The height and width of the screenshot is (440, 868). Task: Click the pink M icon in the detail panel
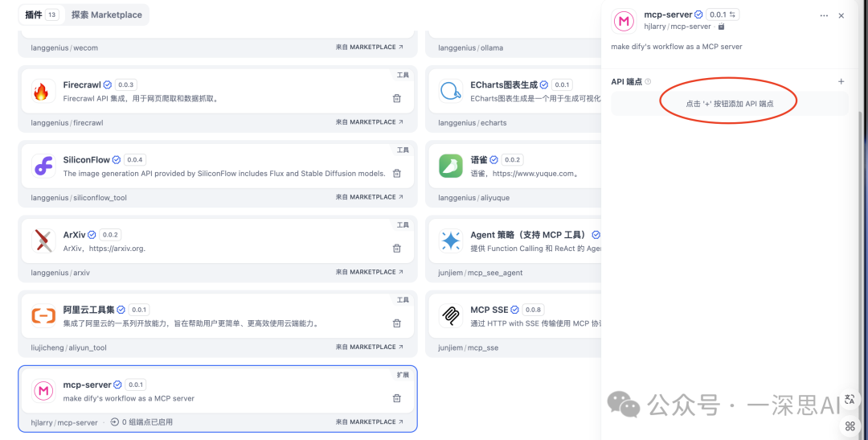pos(624,21)
